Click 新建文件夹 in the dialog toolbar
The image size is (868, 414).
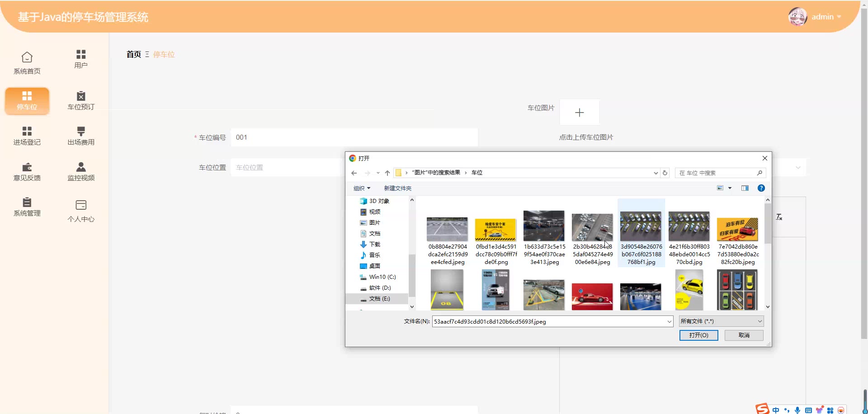point(397,188)
